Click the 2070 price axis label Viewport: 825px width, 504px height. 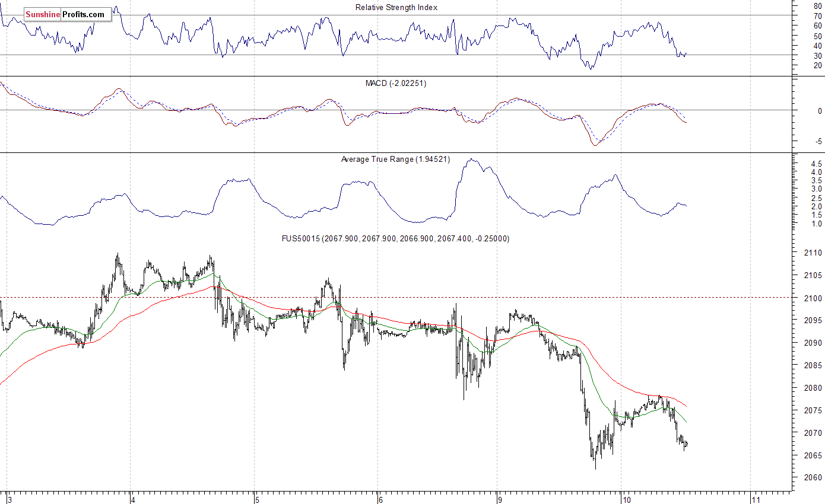[x=814, y=433]
